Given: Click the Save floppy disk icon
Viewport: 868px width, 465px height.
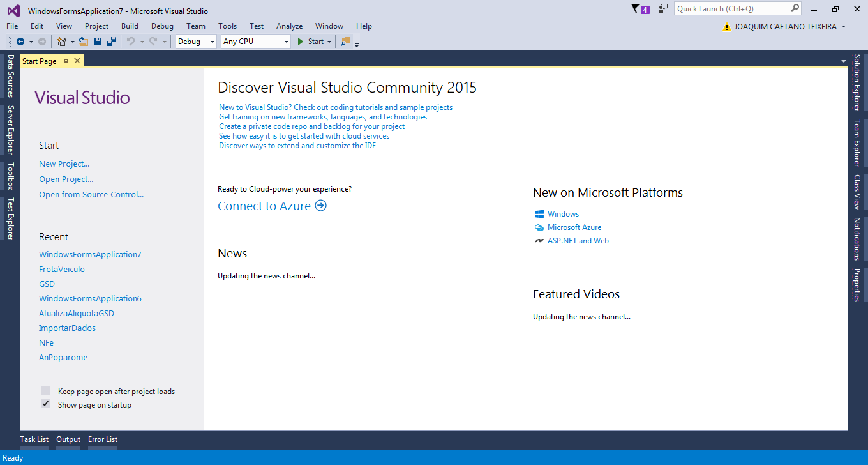Looking at the screenshot, I should click(98, 42).
